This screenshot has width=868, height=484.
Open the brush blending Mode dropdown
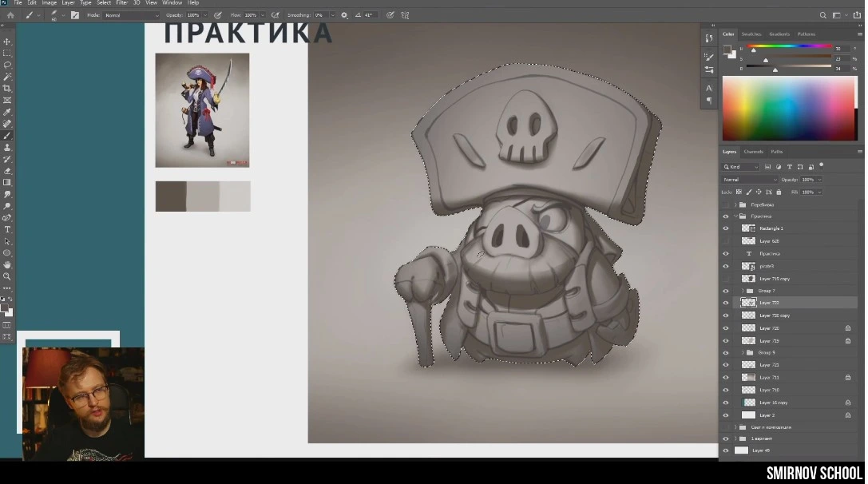[132, 15]
